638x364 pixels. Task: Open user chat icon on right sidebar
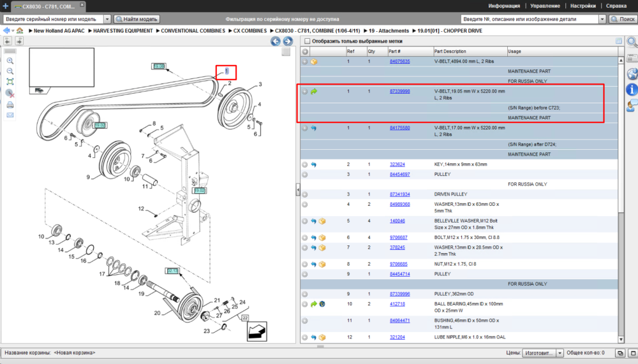[x=632, y=106]
